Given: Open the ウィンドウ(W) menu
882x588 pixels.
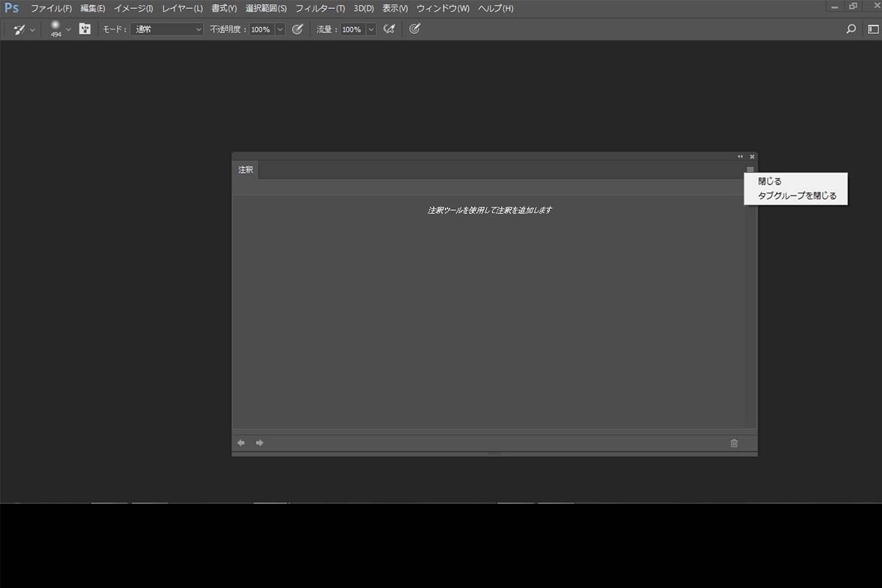Looking at the screenshot, I should (442, 9).
